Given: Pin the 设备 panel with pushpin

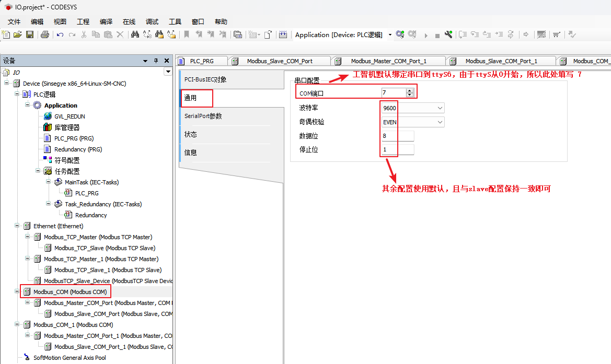Looking at the screenshot, I should [156, 61].
